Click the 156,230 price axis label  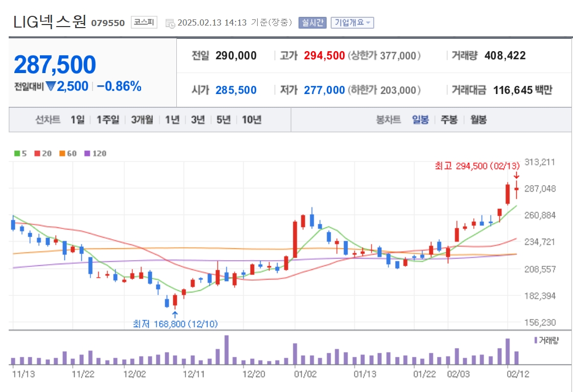(x=540, y=322)
